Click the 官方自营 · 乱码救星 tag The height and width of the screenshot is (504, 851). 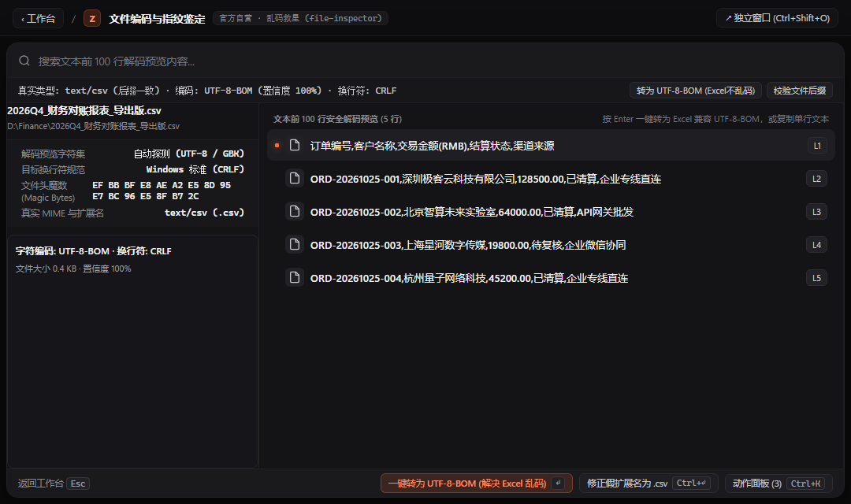(301, 18)
